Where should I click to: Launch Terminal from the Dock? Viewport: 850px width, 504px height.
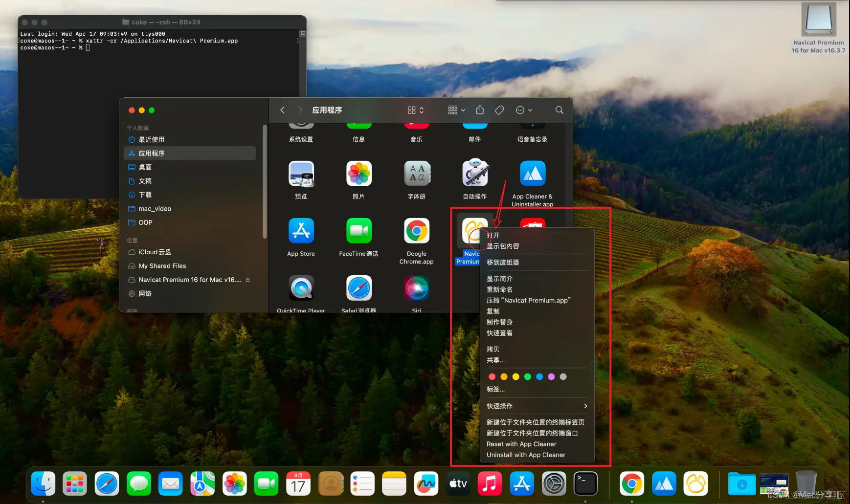click(585, 484)
